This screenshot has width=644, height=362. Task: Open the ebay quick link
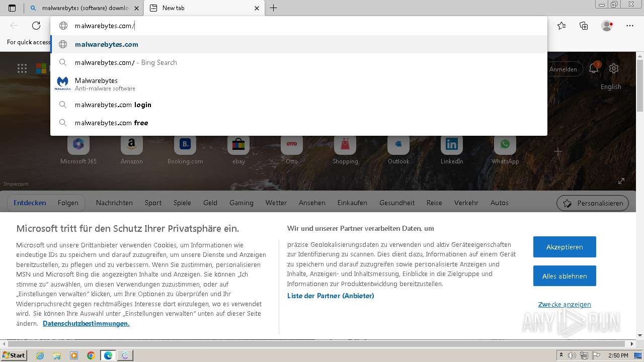(238, 150)
